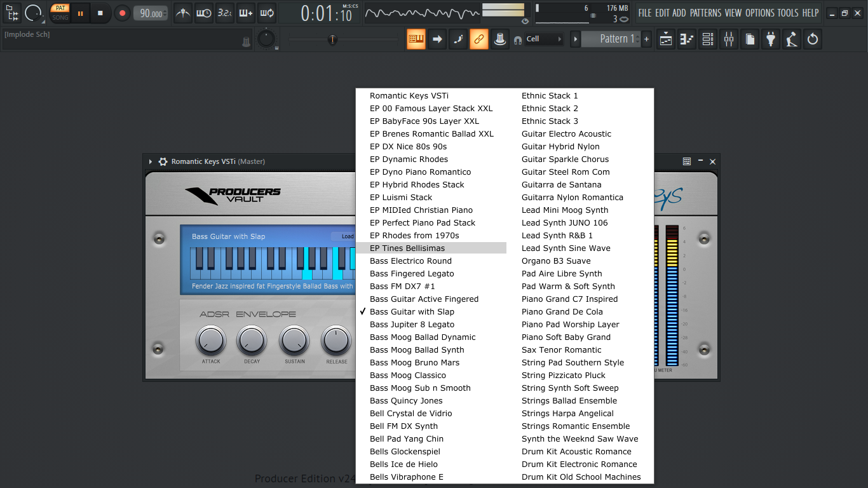Click the undo history circular arrow icon
This screenshot has width=868, height=488.
coord(813,39)
